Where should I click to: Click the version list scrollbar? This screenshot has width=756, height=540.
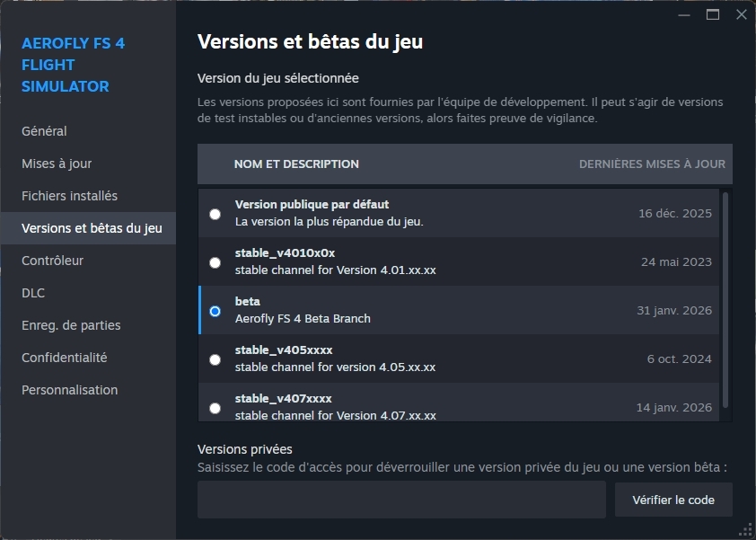(x=725, y=300)
